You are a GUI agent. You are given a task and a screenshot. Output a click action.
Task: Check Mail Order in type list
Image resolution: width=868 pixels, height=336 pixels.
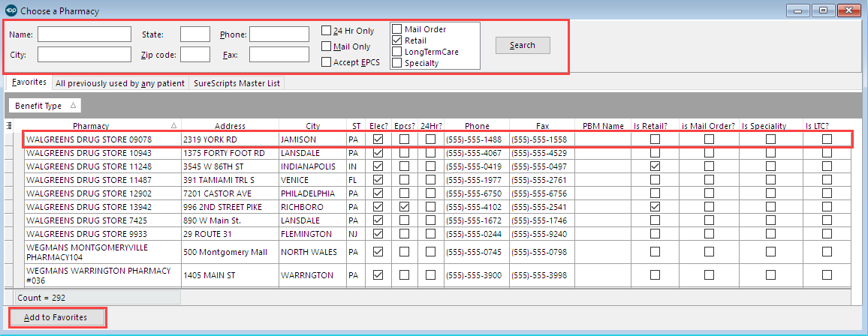click(396, 28)
